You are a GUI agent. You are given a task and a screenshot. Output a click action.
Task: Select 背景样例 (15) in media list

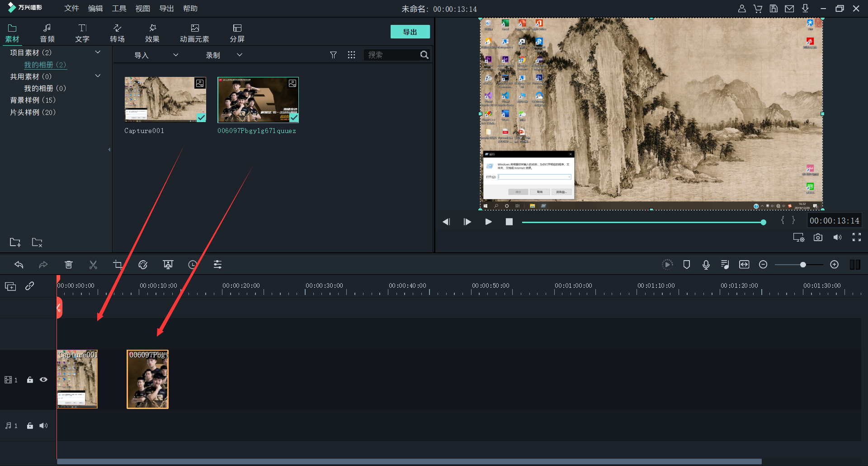33,100
